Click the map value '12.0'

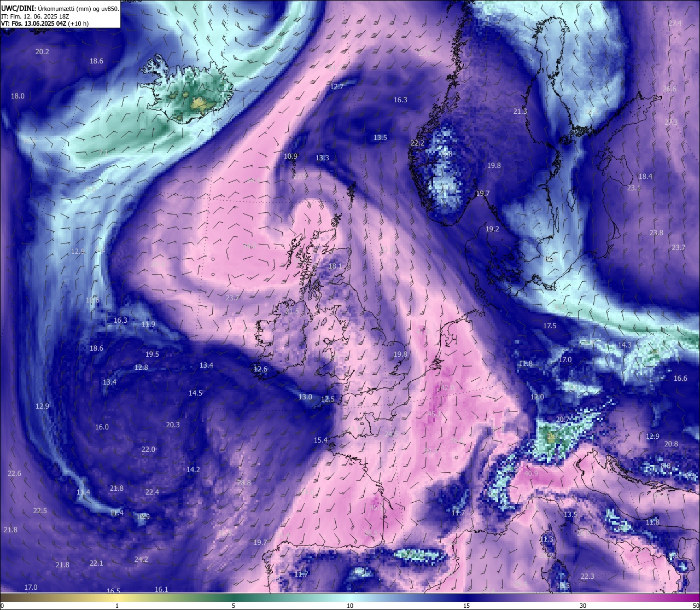point(537,397)
